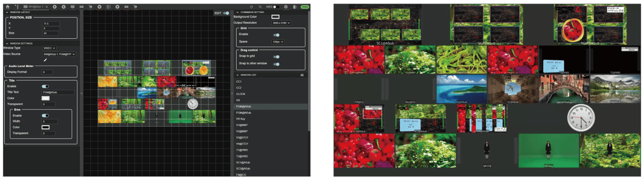Toggle Snap to other window switch
This screenshot has width=644, height=180.
tap(276, 64)
